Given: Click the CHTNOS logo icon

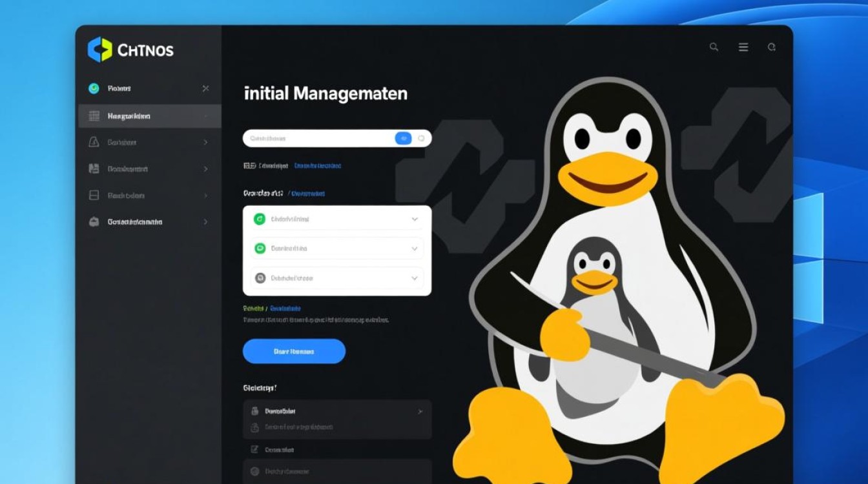Looking at the screenshot, I should 100,50.
